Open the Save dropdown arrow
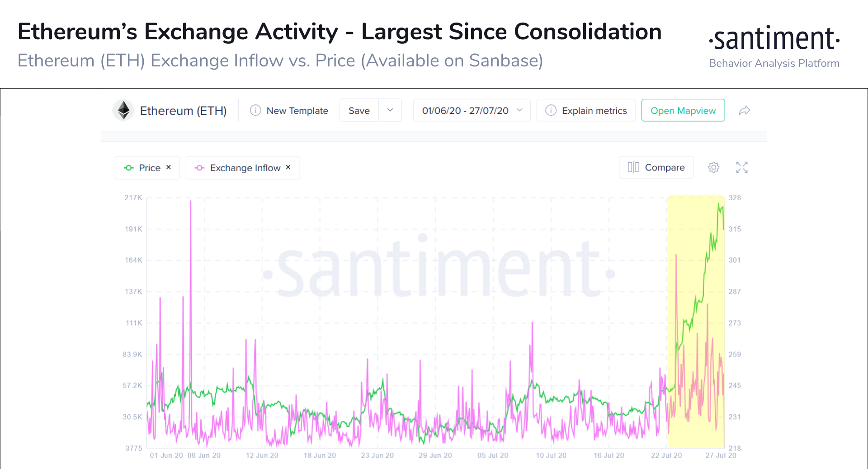The image size is (868, 469). (390, 110)
